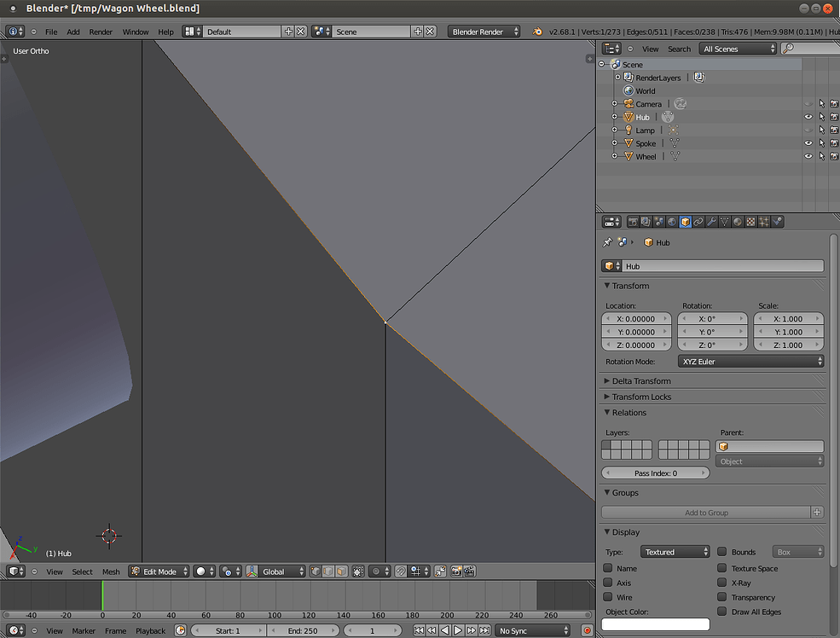Screen dimensions: 840x638
Task: Play animation in reverse
Action: (x=445, y=630)
